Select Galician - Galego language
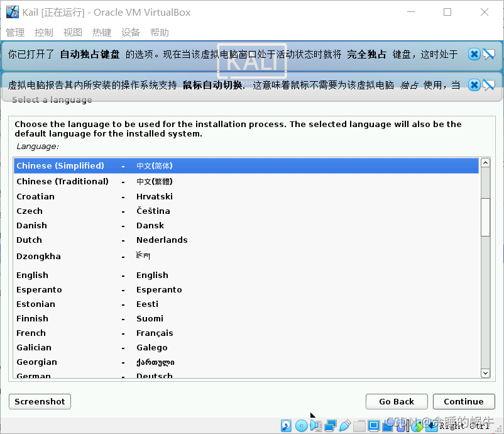Viewport: 504px width, 434px height. (246, 348)
